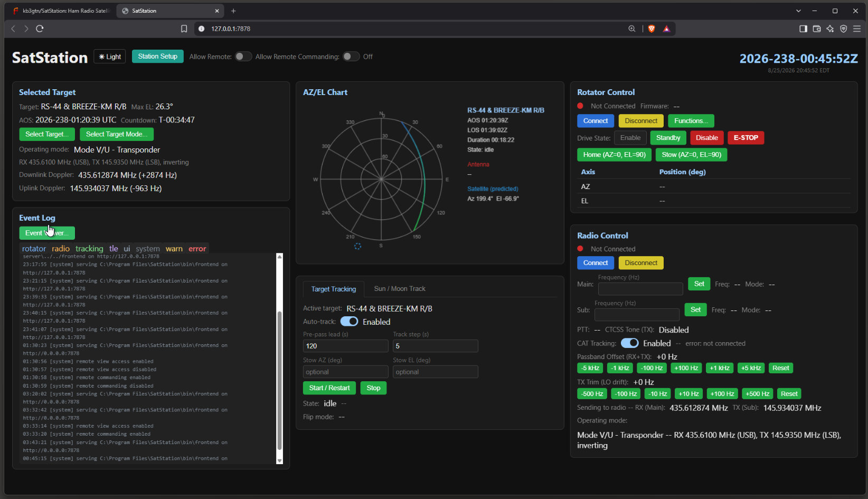Open browser hamburger menu
Viewport: 868px width, 499px height.
pyautogui.click(x=856, y=29)
